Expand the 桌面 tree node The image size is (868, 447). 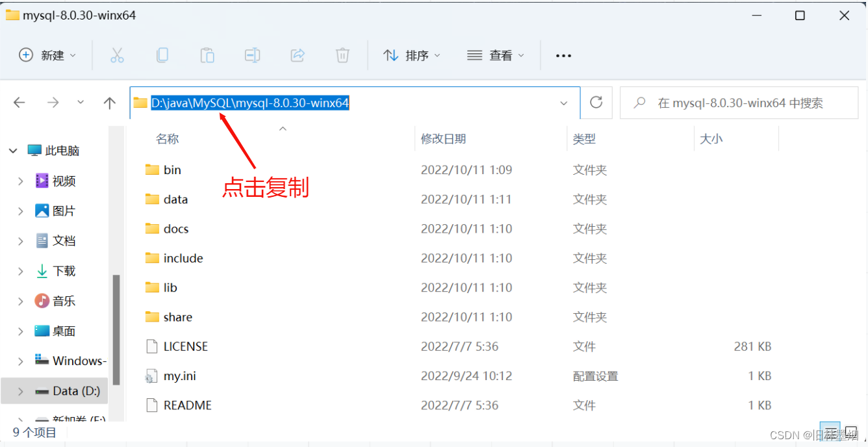coord(21,331)
